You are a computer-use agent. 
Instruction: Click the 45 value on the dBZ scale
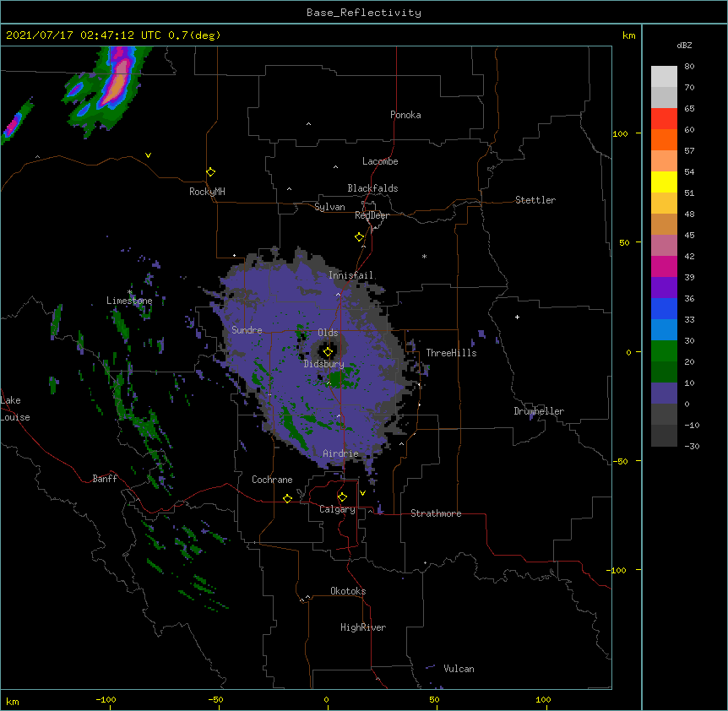[x=689, y=236]
